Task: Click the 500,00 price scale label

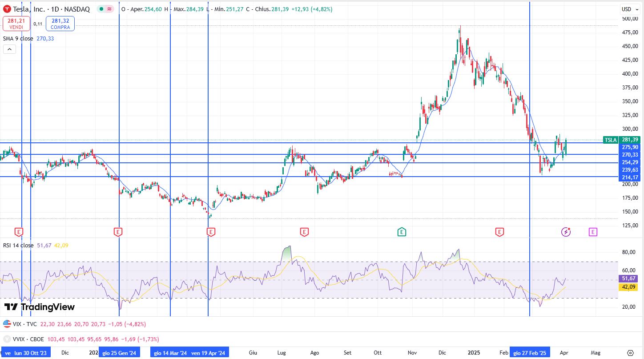Action: coord(631,19)
